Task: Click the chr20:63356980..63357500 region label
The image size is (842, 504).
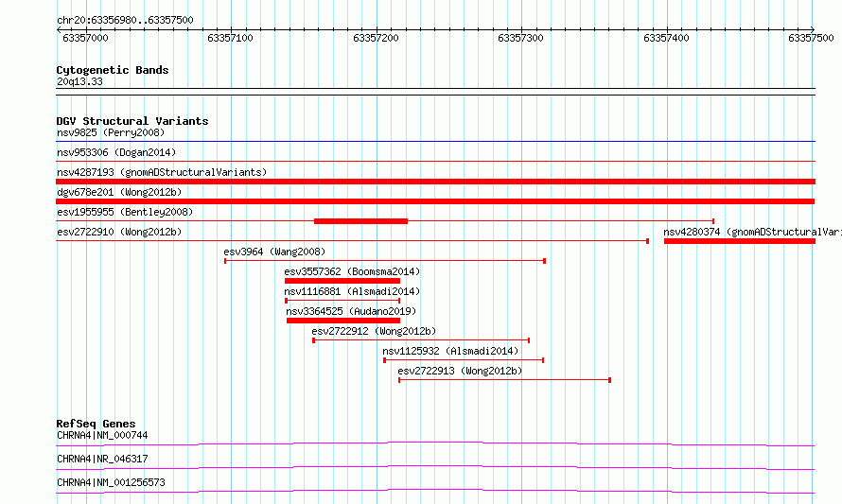Action: pos(125,20)
